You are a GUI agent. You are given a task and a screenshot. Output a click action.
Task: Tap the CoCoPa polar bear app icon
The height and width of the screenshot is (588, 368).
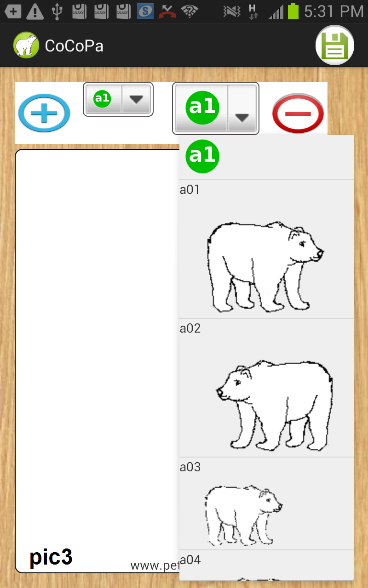click(x=26, y=45)
